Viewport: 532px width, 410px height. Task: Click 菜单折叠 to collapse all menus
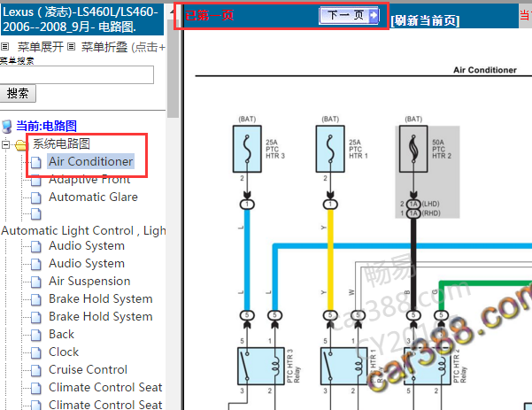point(104,47)
